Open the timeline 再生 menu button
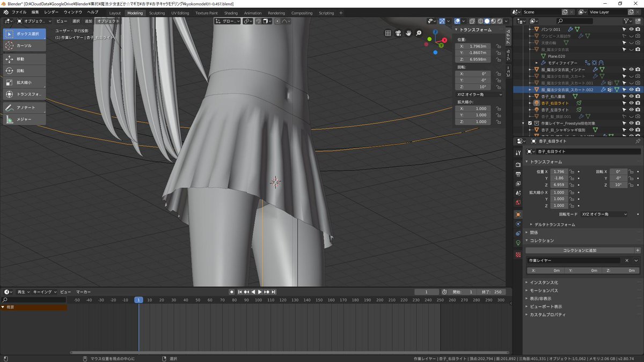Screen dimensions: 644x362 coord(24,292)
